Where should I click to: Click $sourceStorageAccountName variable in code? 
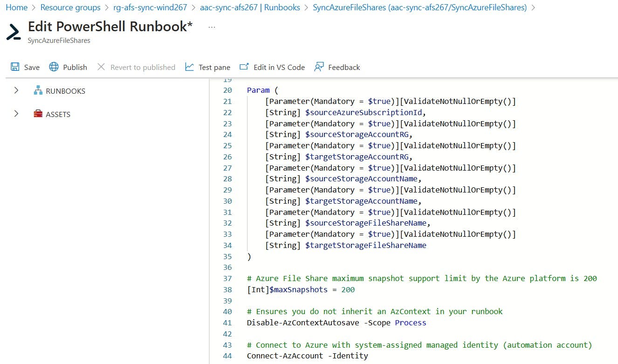363,179
